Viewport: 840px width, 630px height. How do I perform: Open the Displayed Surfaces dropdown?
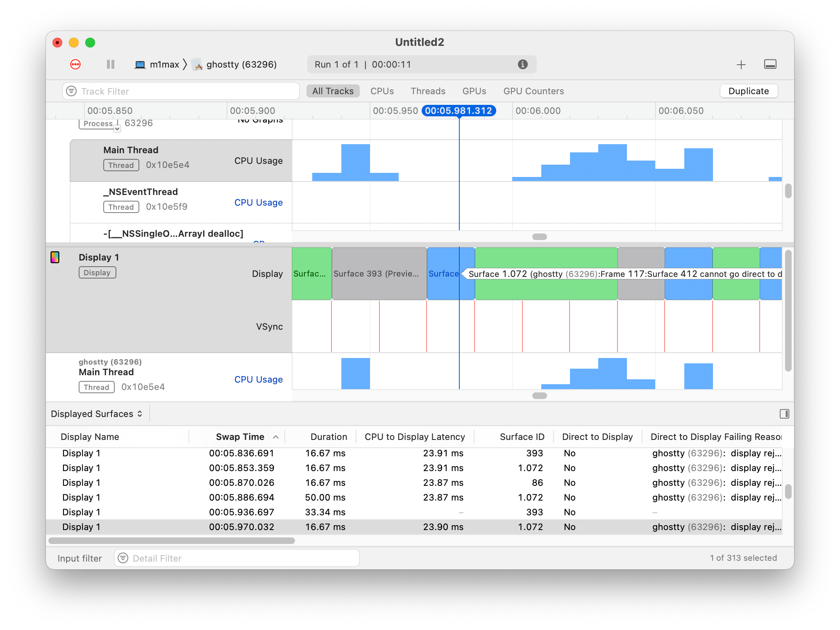coord(97,414)
